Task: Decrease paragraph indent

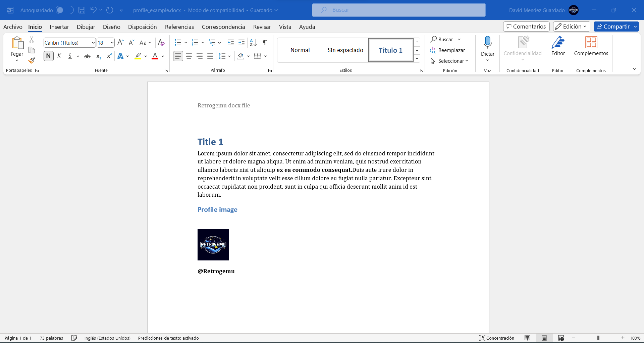Action: click(231, 43)
